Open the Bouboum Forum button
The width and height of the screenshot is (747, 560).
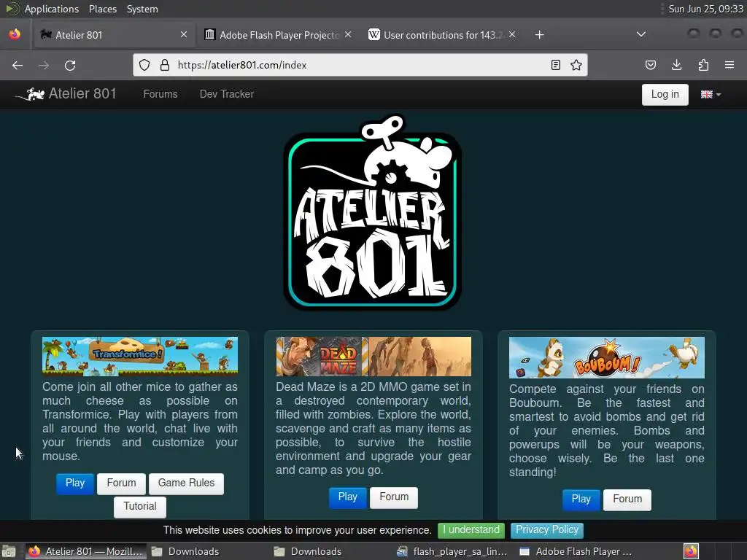(627, 499)
